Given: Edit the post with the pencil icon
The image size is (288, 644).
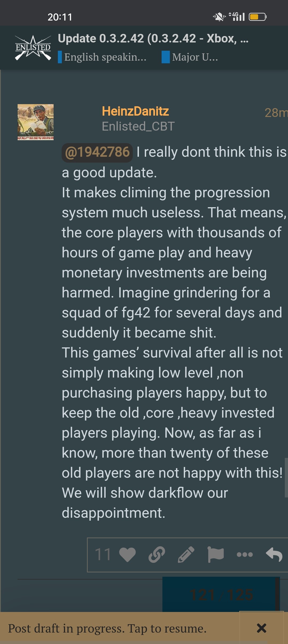Looking at the screenshot, I should point(186,555).
